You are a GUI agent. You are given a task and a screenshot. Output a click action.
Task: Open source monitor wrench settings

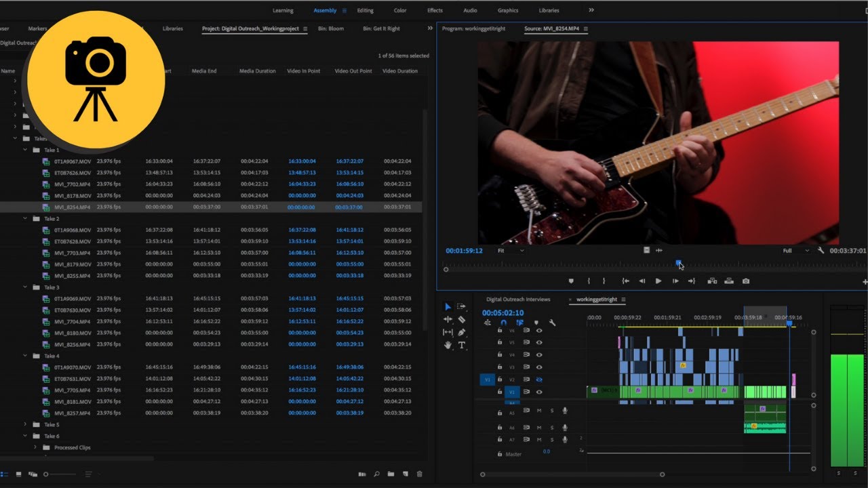(x=821, y=250)
